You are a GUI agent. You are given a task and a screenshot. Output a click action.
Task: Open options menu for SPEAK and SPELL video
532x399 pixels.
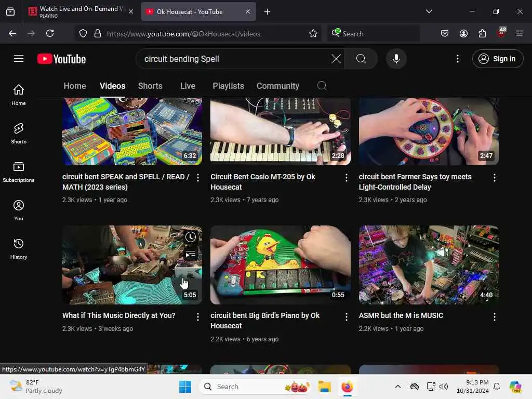(x=198, y=178)
